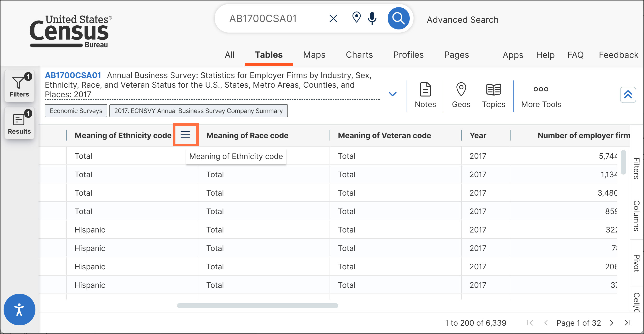Open the vertical Filters side tab
The height and width of the screenshot is (334, 644).
pyautogui.click(x=636, y=169)
